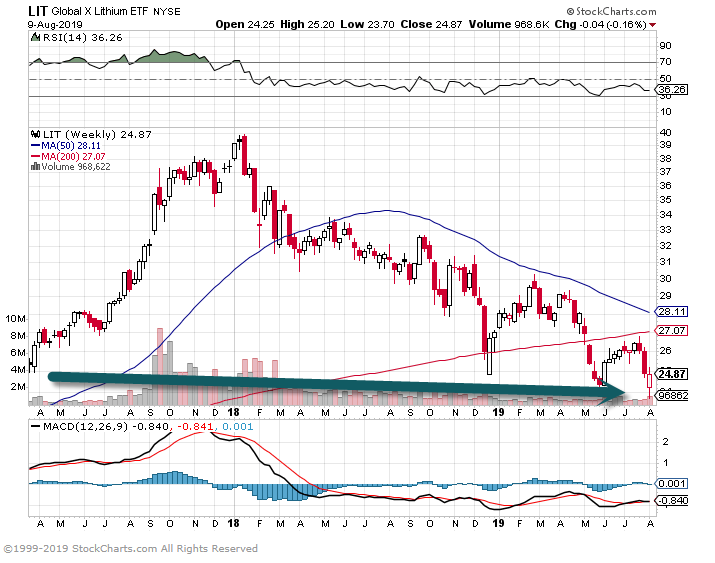
Task: Click the -0.840 MACD tag on right axis
Action: click(672, 501)
